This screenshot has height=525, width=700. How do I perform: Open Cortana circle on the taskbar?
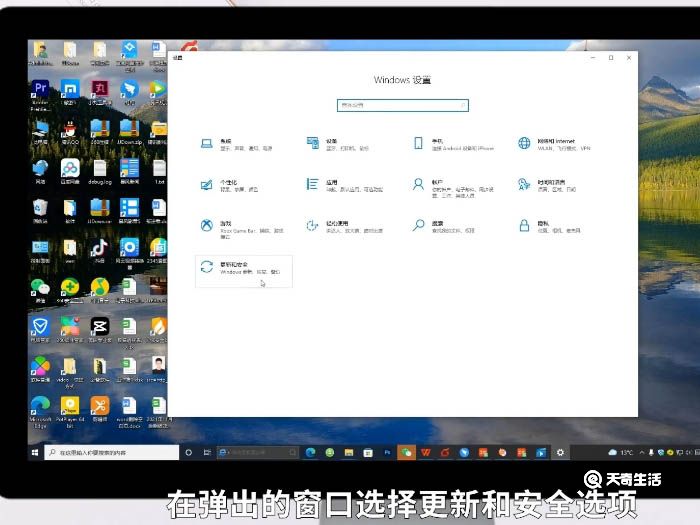click(188, 453)
